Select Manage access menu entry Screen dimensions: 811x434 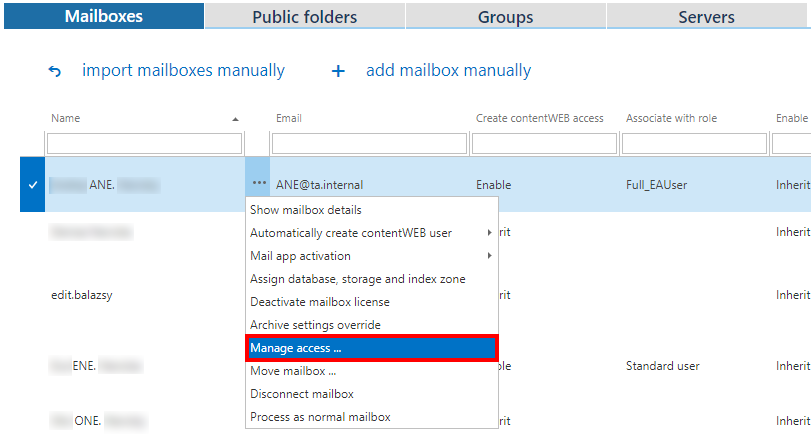click(371, 348)
